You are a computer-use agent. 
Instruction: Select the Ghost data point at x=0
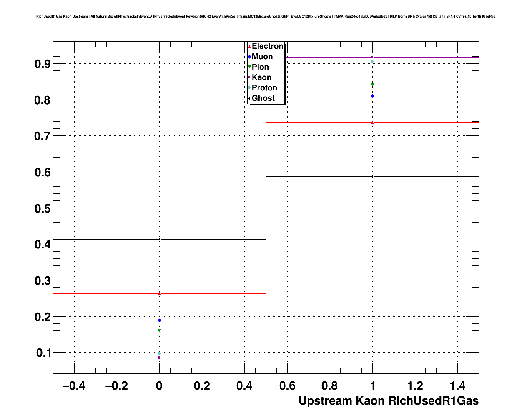[x=159, y=239]
